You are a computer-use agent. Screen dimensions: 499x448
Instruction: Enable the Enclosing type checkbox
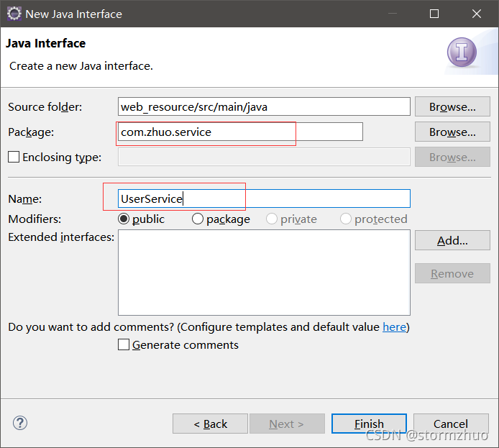click(x=14, y=157)
